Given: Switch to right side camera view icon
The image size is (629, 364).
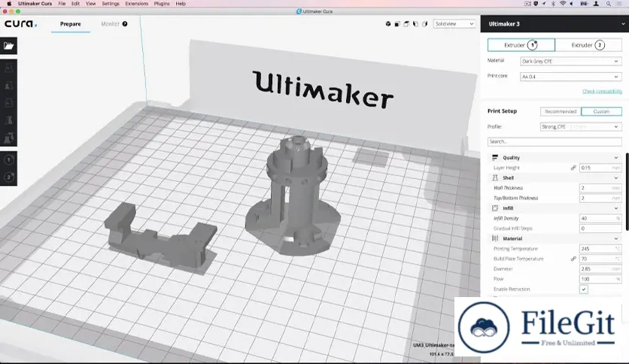Looking at the screenshot, I should pyautogui.click(x=425, y=24).
